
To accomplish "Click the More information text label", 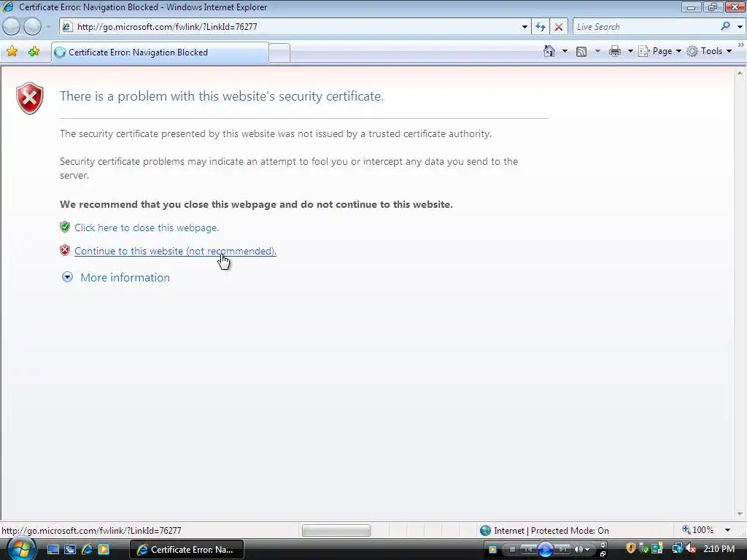I will 125,278.
